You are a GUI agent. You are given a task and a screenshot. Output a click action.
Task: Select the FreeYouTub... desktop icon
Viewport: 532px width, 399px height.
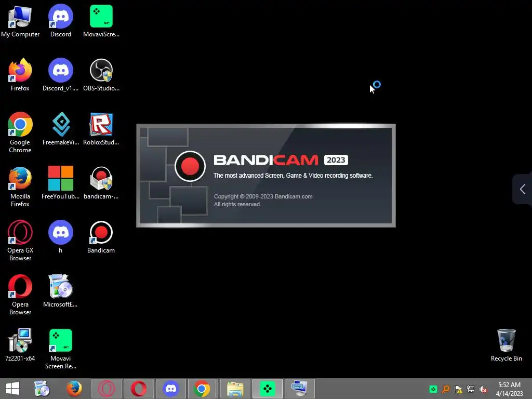61,183
